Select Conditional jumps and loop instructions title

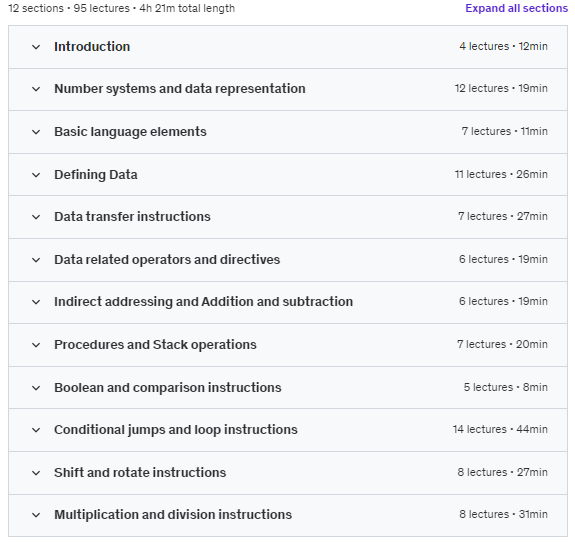pyautogui.click(x=176, y=430)
